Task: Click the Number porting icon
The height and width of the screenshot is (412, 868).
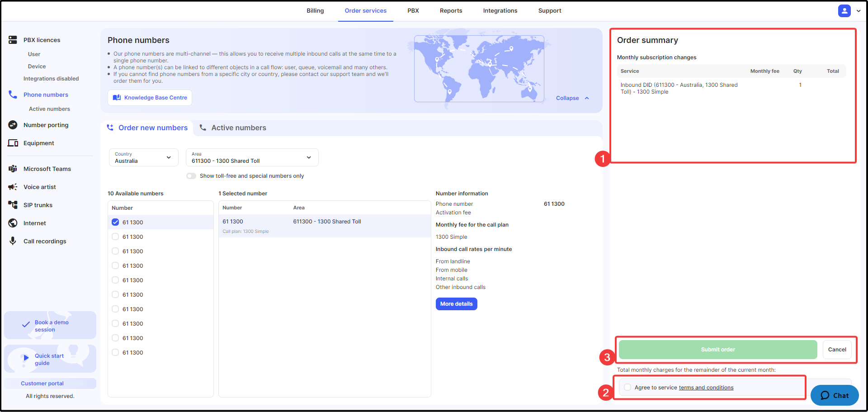Action: 13,125
